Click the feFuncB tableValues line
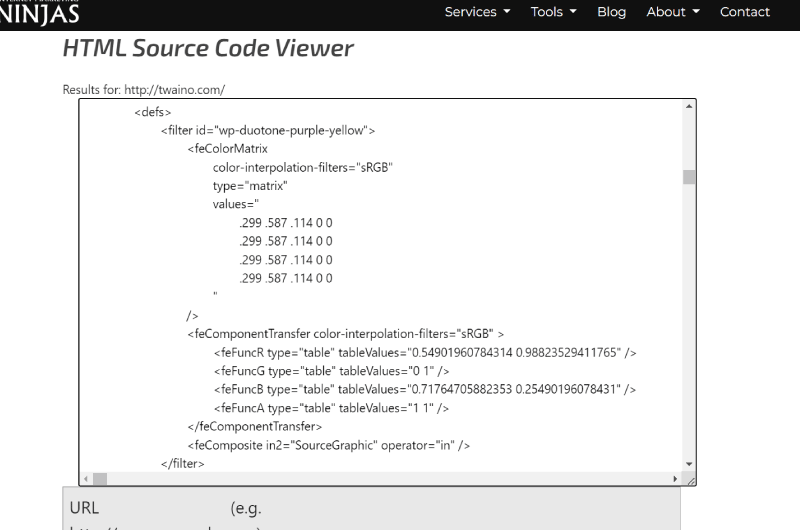Screen dimensions: 800x530 pyautogui.click(x=424, y=389)
